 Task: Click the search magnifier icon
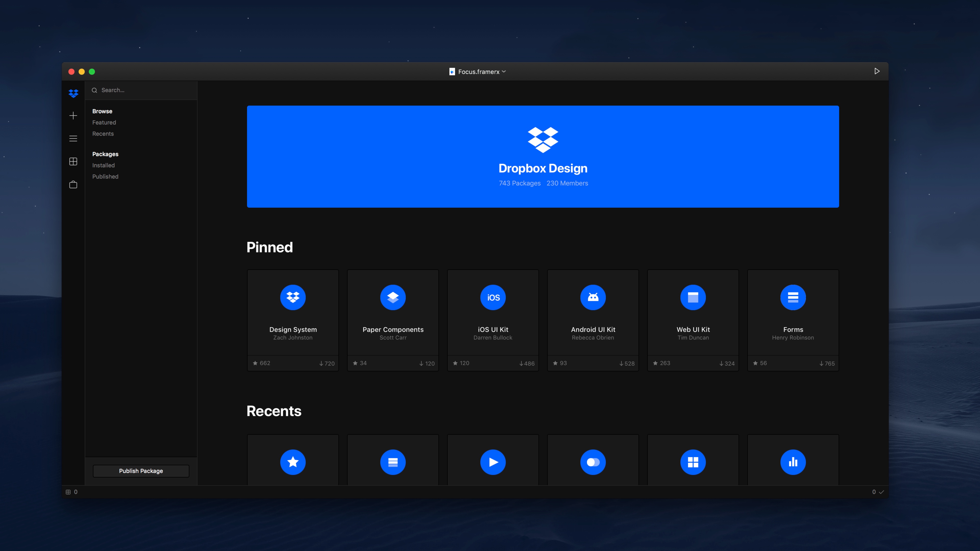tap(94, 91)
